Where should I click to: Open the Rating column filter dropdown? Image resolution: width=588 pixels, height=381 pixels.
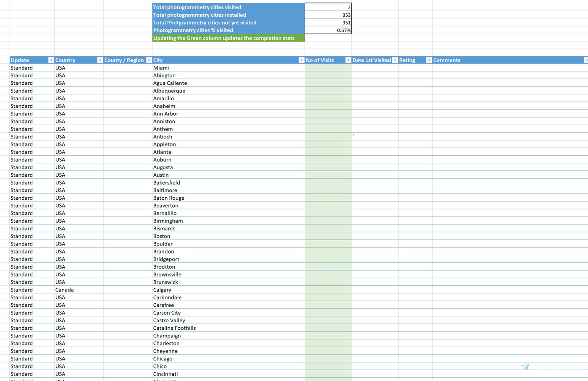tap(428, 60)
